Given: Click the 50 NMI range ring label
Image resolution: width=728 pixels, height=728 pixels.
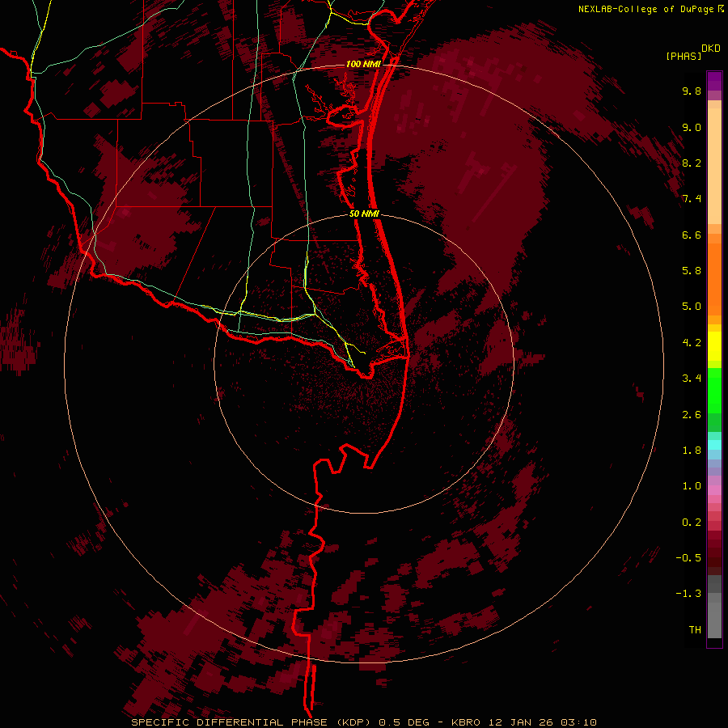Looking at the screenshot, I should (x=364, y=214).
